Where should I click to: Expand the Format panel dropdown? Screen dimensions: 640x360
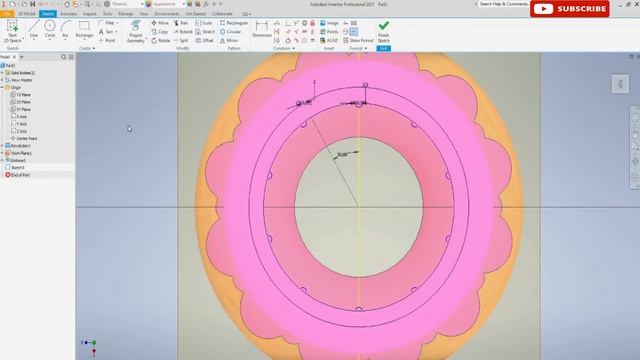358,49
